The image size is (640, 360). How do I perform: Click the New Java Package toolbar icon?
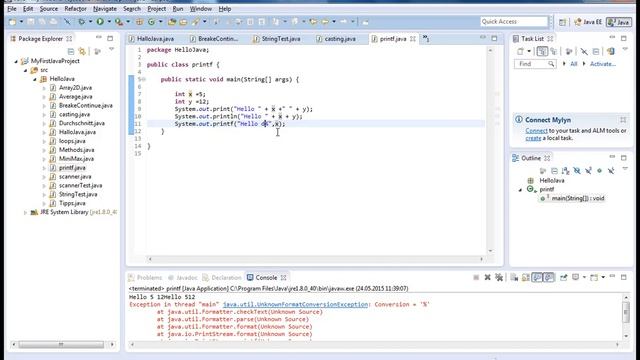[139, 22]
